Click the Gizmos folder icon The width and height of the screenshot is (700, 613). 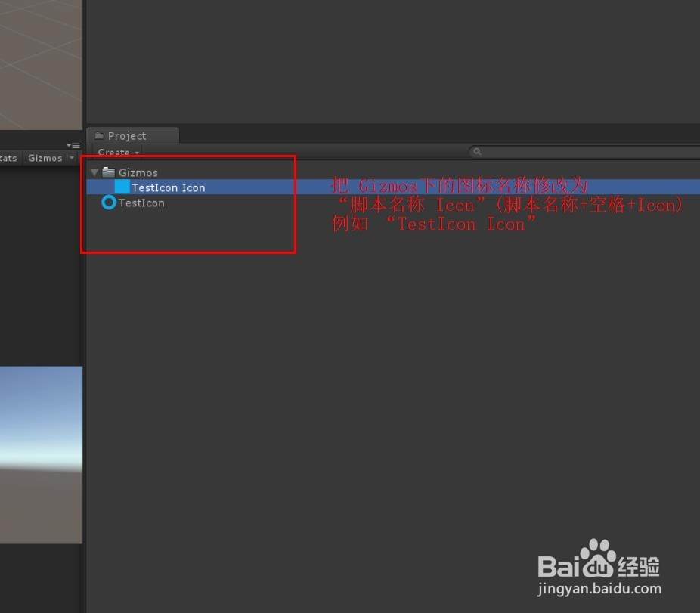(110, 172)
